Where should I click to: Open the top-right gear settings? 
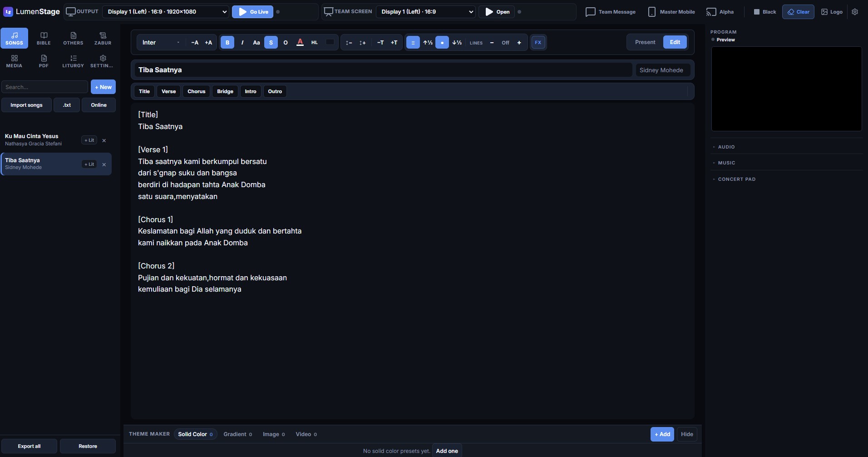click(x=855, y=12)
